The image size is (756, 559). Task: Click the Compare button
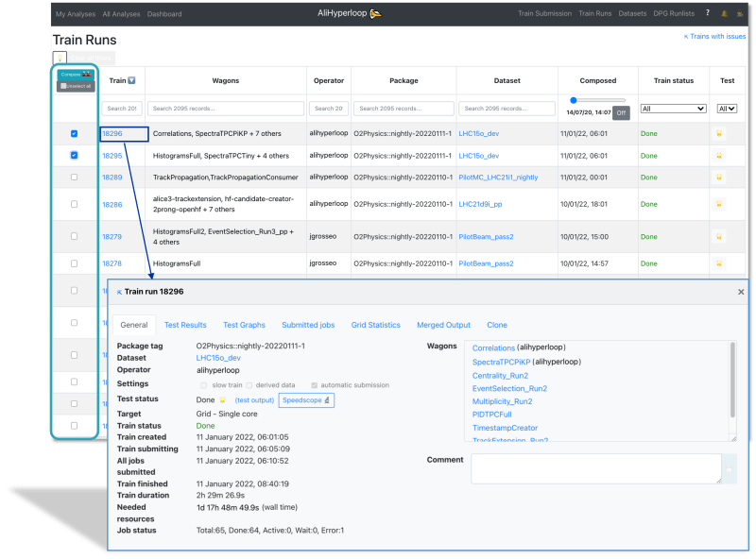click(76, 75)
